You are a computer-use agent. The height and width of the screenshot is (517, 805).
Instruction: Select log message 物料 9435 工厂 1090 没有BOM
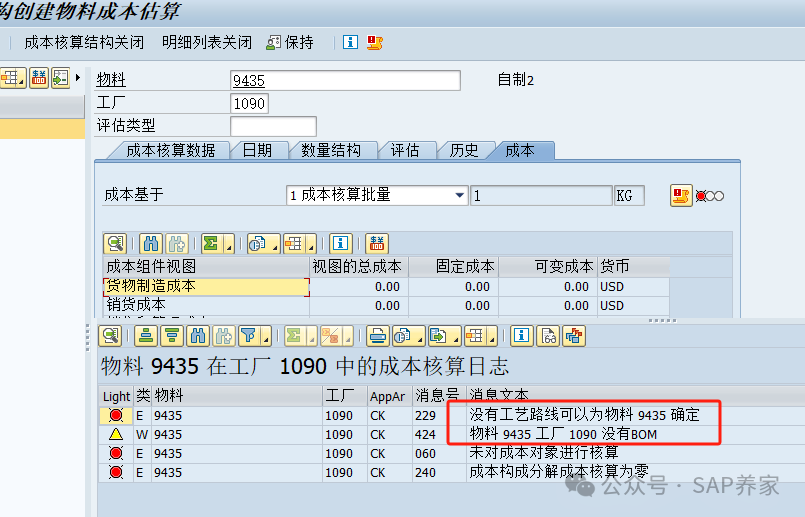pyautogui.click(x=563, y=434)
